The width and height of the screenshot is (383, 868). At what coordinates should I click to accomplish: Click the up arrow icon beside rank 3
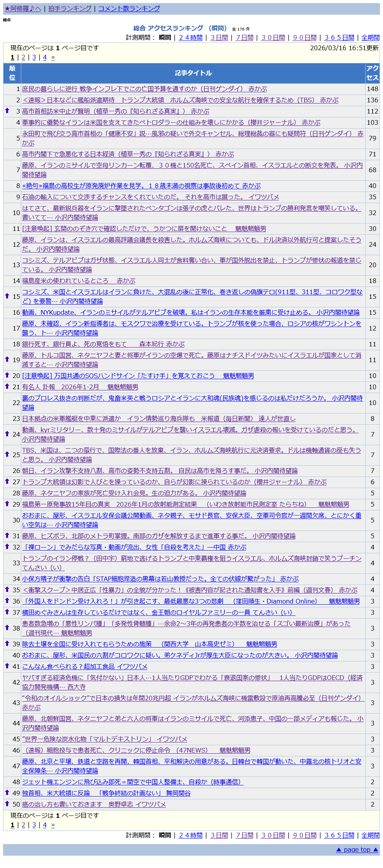coord(7,111)
